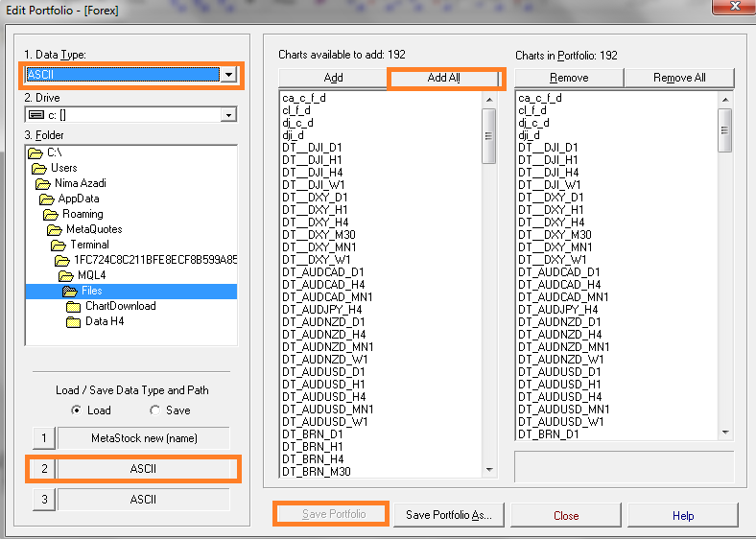This screenshot has height=539, width=756.
Task: Click preset number 1 button
Action: click(44, 438)
